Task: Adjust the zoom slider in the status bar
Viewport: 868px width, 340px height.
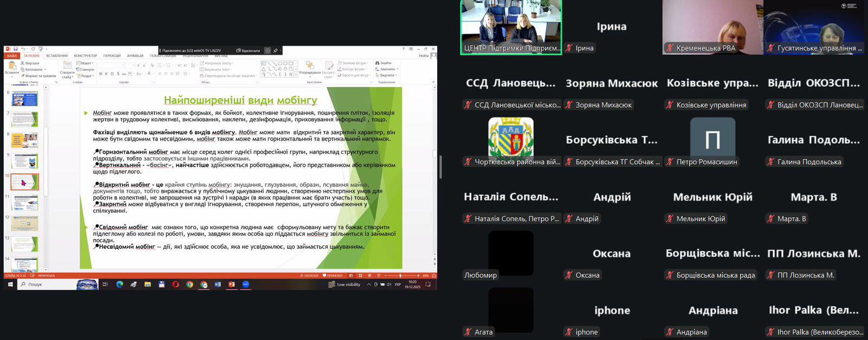Action: (400, 275)
